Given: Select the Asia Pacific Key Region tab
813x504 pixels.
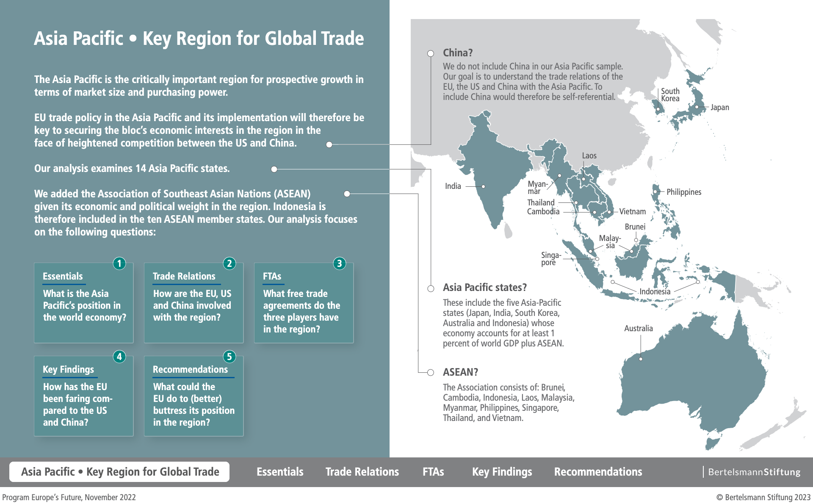Looking at the screenshot, I should pos(119,472).
